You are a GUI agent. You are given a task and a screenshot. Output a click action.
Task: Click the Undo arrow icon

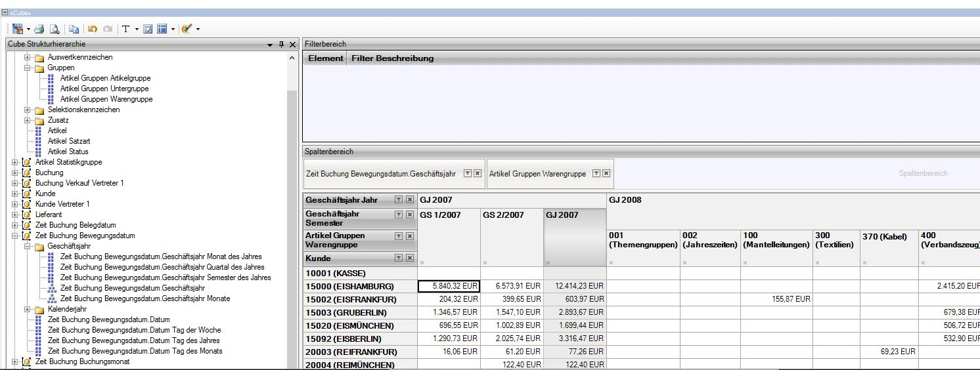click(93, 29)
